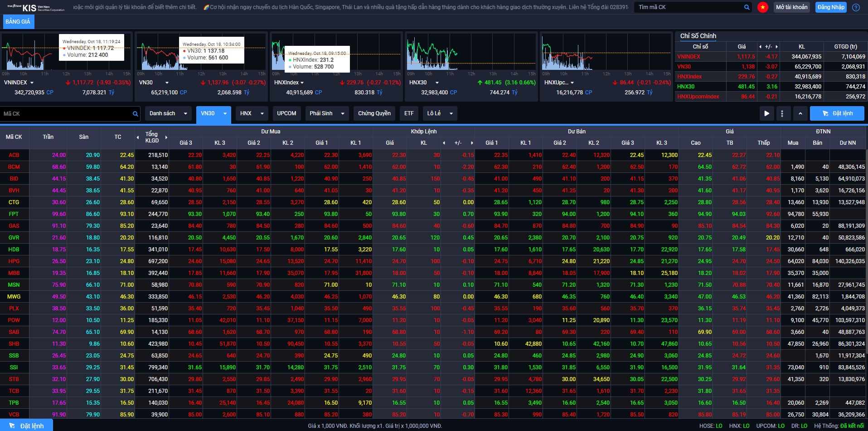
Task: Switch language via the Vietnam flag icon
Action: (x=763, y=7)
